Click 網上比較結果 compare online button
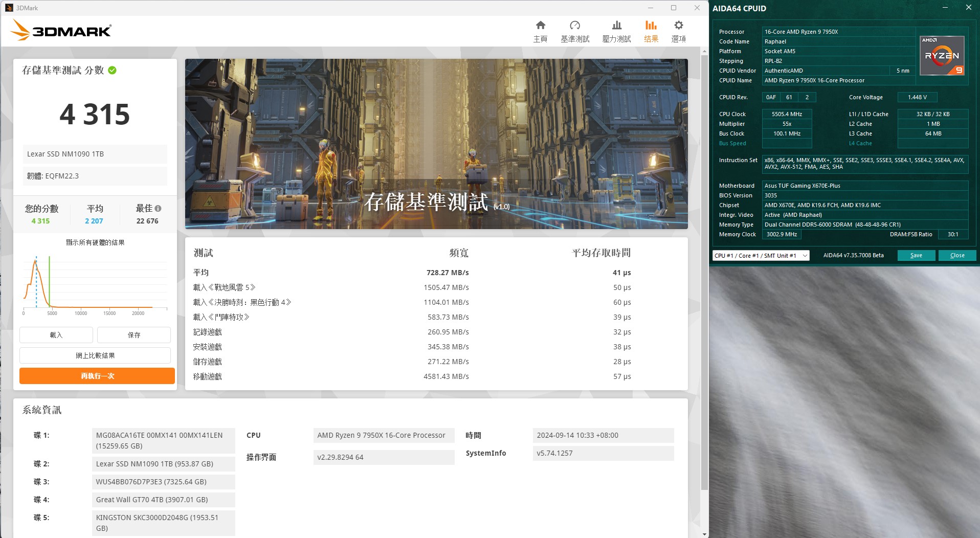The height and width of the screenshot is (538, 980). pyautogui.click(x=95, y=355)
